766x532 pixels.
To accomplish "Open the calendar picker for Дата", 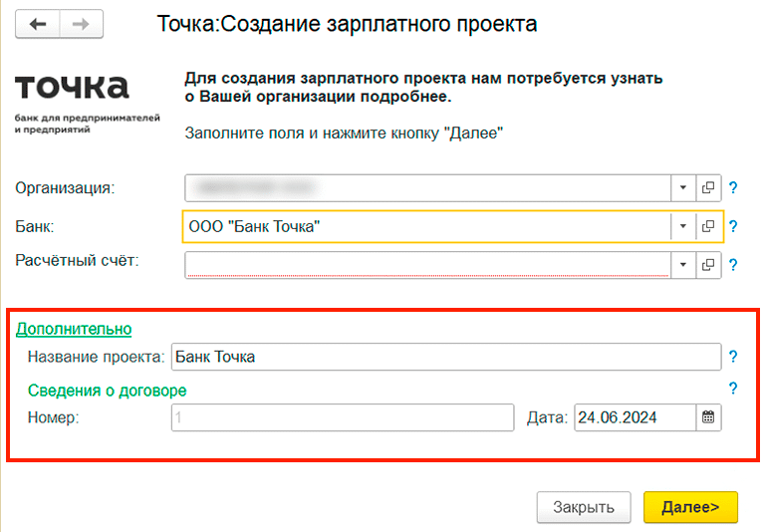I will point(708,417).
